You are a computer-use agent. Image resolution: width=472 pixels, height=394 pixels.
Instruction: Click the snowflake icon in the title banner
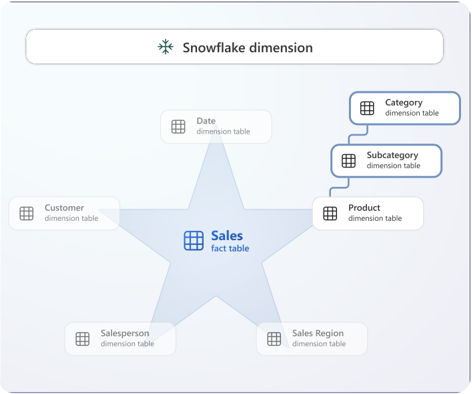pos(165,47)
